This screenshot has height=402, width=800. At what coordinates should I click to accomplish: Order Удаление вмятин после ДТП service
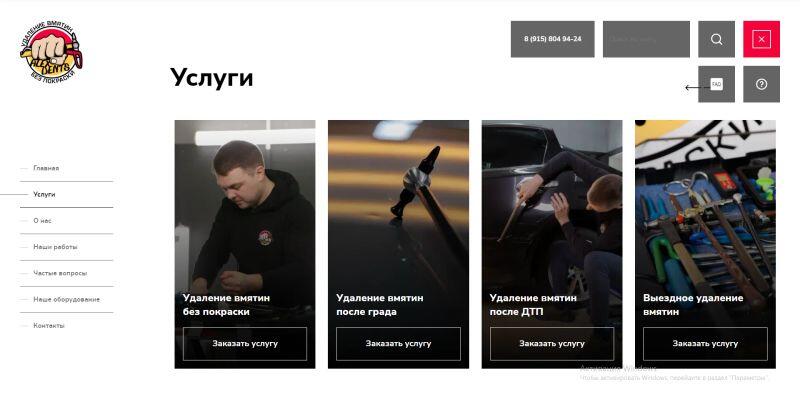pyautogui.click(x=552, y=344)
